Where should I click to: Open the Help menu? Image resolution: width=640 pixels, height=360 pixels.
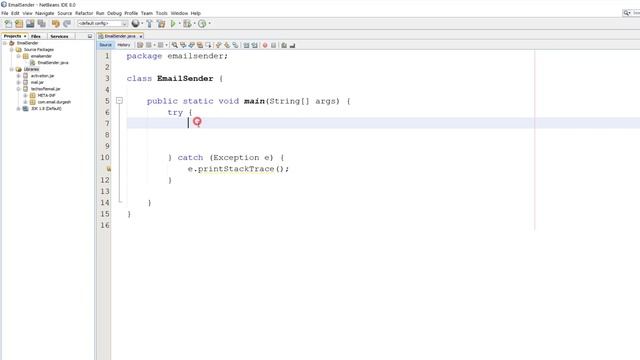pyautogui.click(x=196, y=13)
